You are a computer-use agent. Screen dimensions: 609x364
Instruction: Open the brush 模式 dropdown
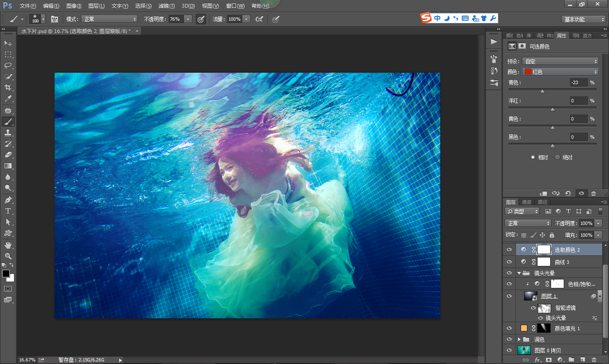point(110,19)
